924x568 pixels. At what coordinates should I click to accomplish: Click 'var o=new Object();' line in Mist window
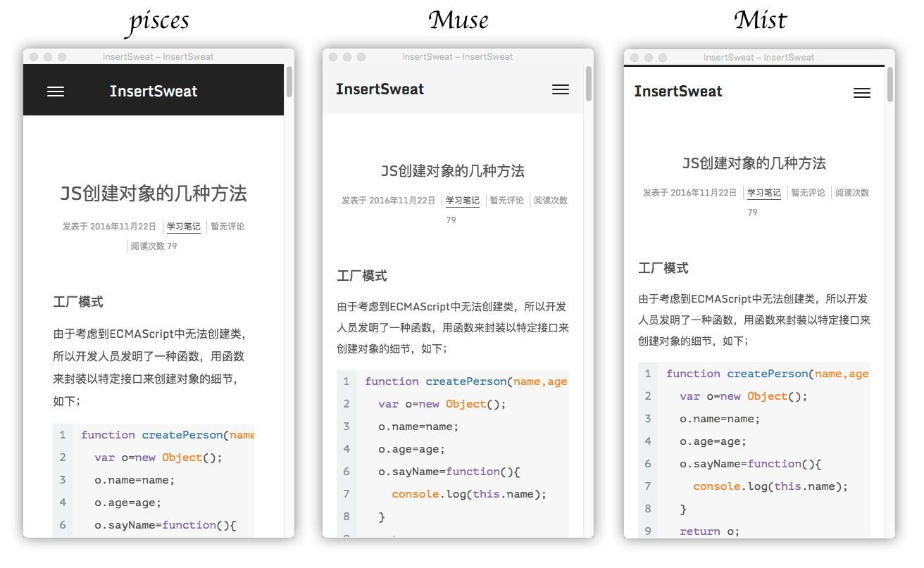pos(744,396)
